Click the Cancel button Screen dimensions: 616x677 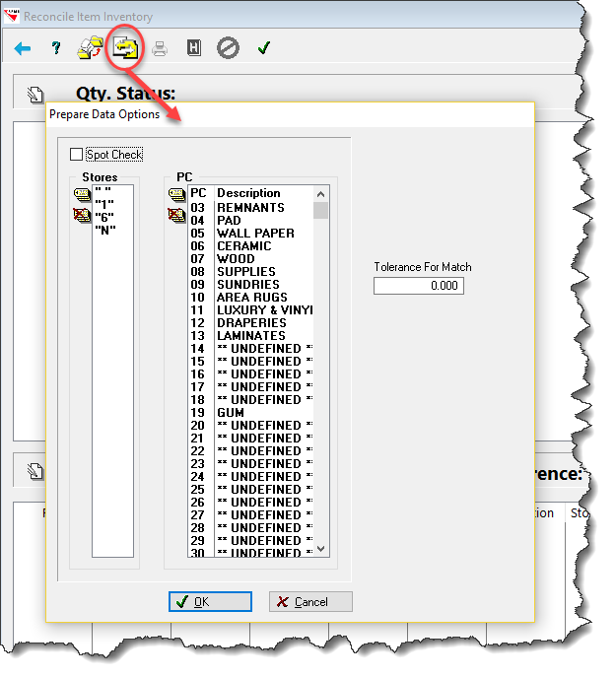click(310, 601)
